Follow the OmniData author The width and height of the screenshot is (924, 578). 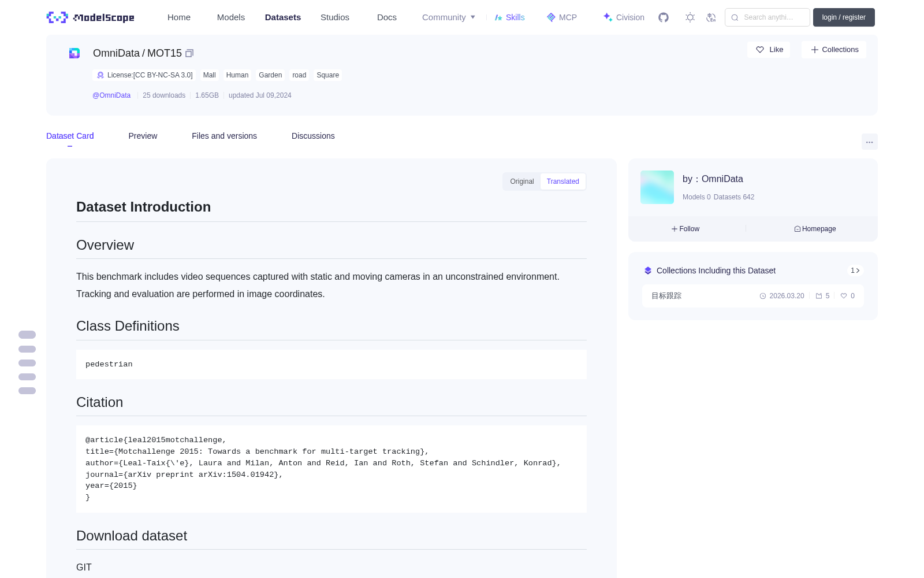(x=685, y=229)
